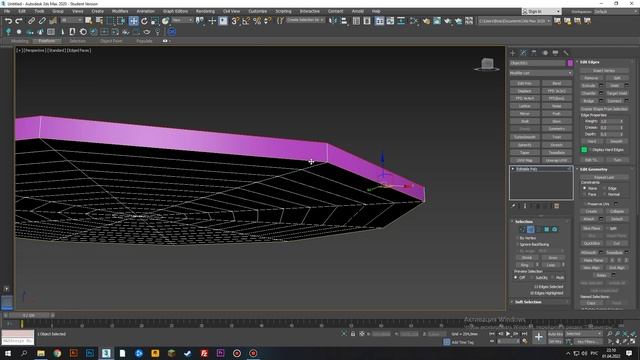Click the Insert Vertex button
640x360 pixels.
click(604, 71)
